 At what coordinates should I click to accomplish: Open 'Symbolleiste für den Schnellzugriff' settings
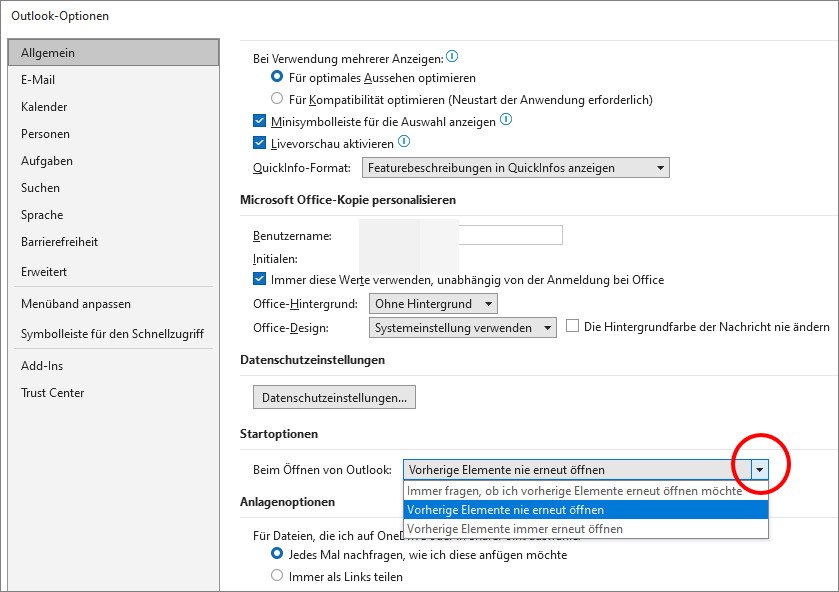click(x=113, y=334)
